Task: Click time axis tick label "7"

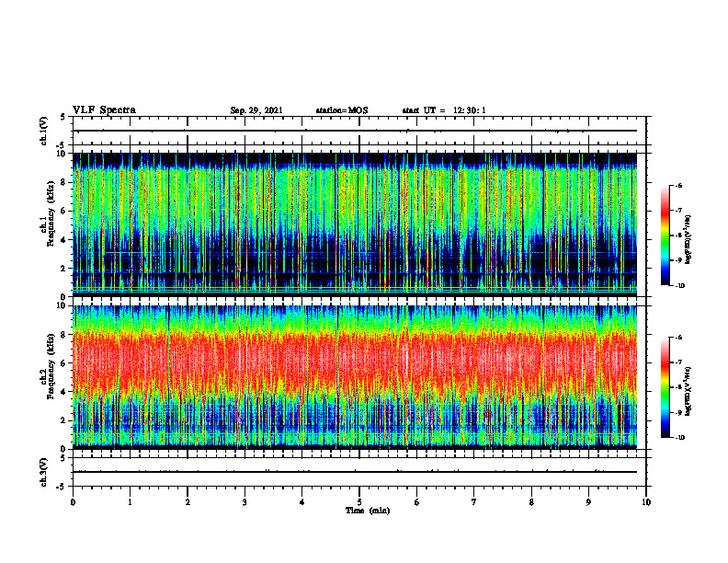Action: 474,502
